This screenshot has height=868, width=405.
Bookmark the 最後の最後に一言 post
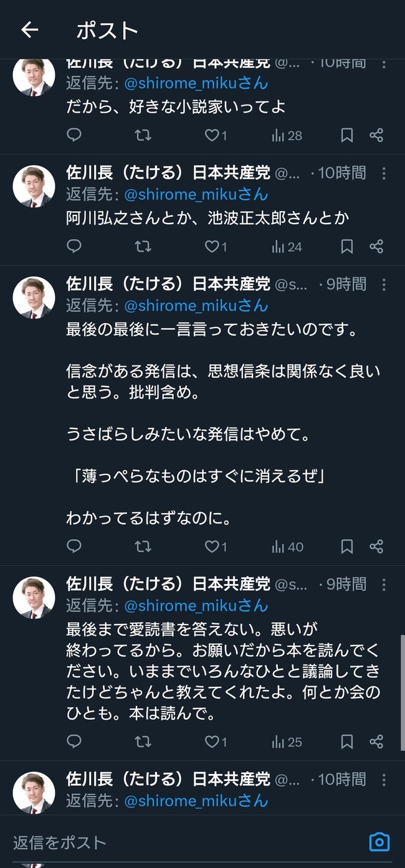(x=346, y=547)
